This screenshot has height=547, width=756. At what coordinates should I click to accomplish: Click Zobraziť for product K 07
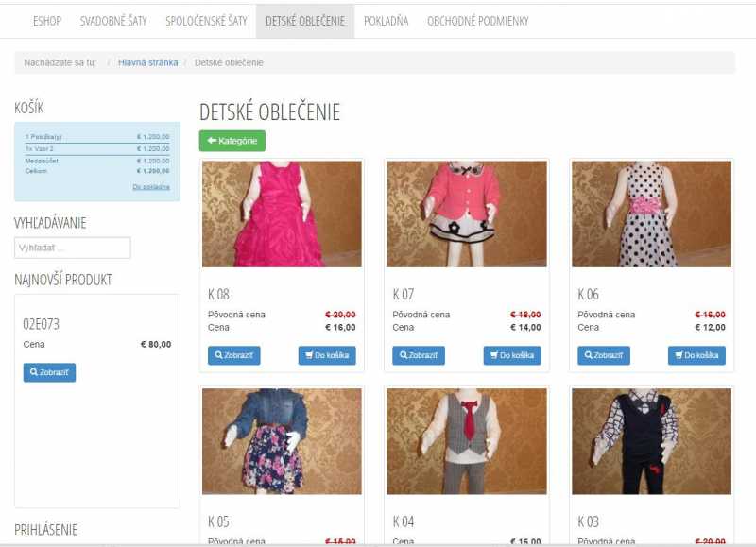[x=419, y=355]
